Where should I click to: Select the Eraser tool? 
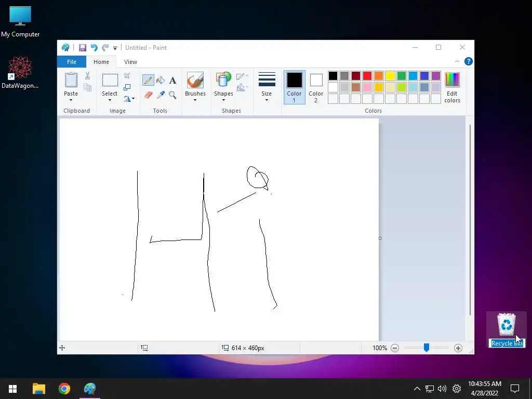148,95
